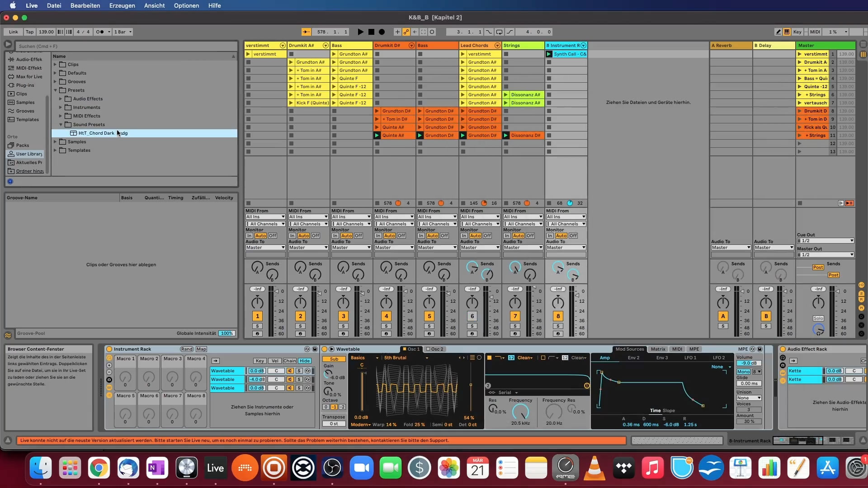Open Packs under Orte

(19, 145)
